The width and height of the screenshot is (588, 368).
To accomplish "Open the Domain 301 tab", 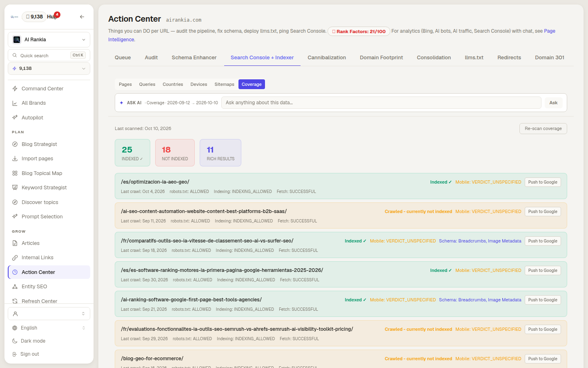I will point(550,58).
